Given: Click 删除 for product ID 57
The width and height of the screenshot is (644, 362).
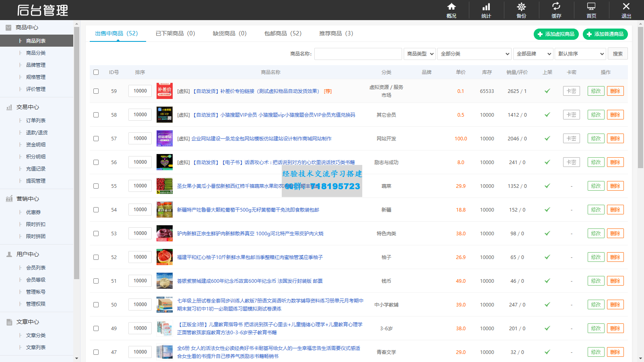Looking at the screenshot, I should click(615, 139).
